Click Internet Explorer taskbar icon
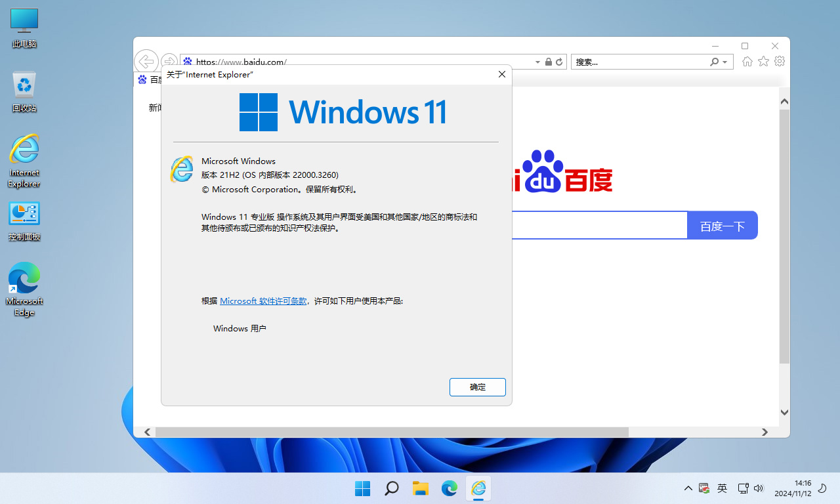840x504 pixels. [478, 488]
